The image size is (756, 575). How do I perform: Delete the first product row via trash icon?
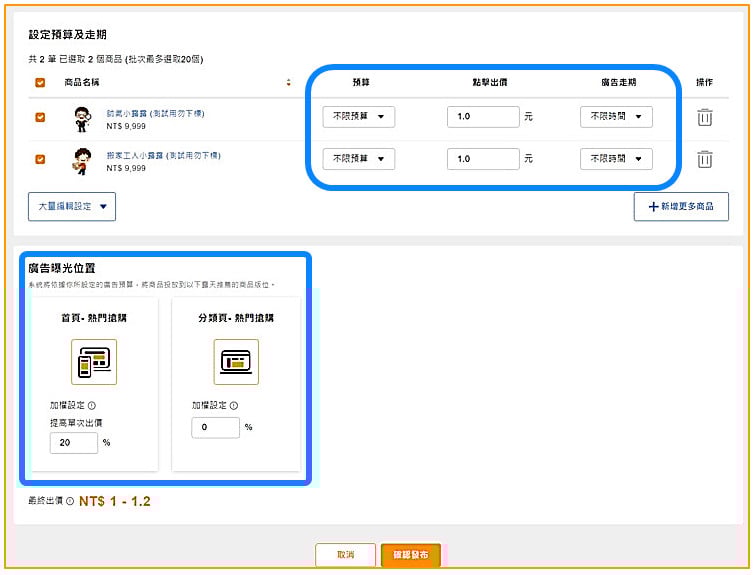(704, 118)
